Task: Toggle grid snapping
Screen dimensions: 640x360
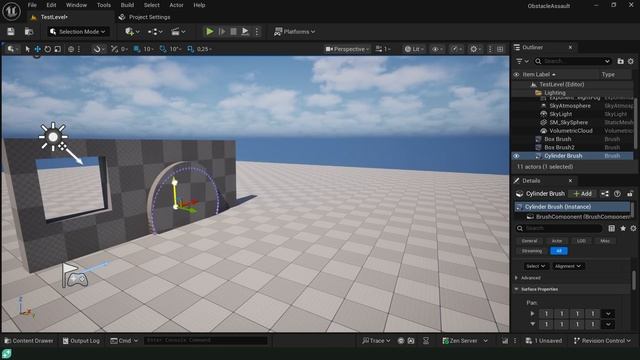Action: pos(137,49)
